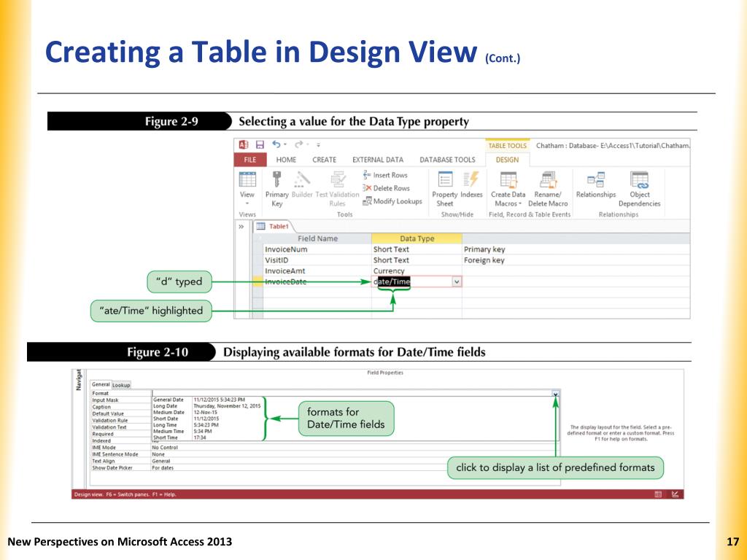Switch to the CREATE ribbon tab

324,160
